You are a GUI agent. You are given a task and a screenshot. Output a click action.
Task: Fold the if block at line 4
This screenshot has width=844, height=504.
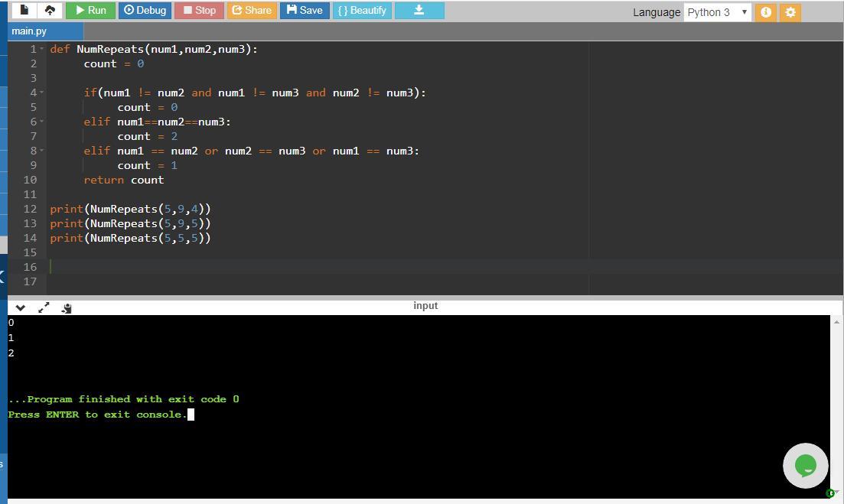coord(42,93)
